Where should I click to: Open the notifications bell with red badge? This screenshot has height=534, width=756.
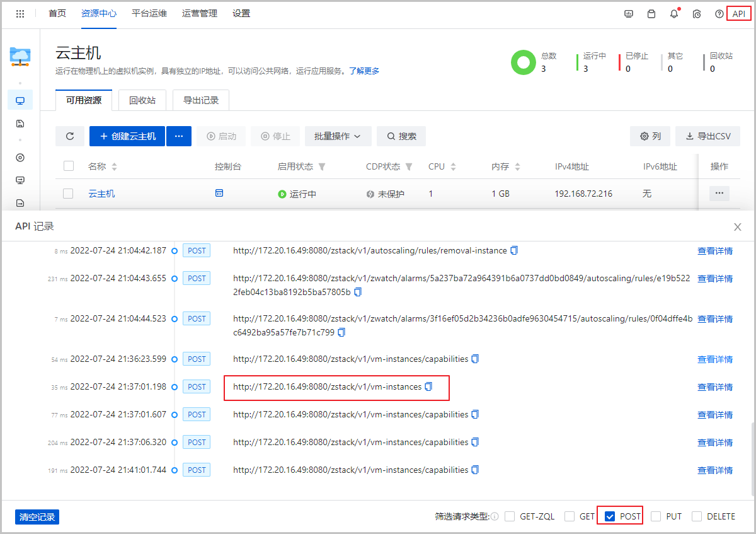673,13
